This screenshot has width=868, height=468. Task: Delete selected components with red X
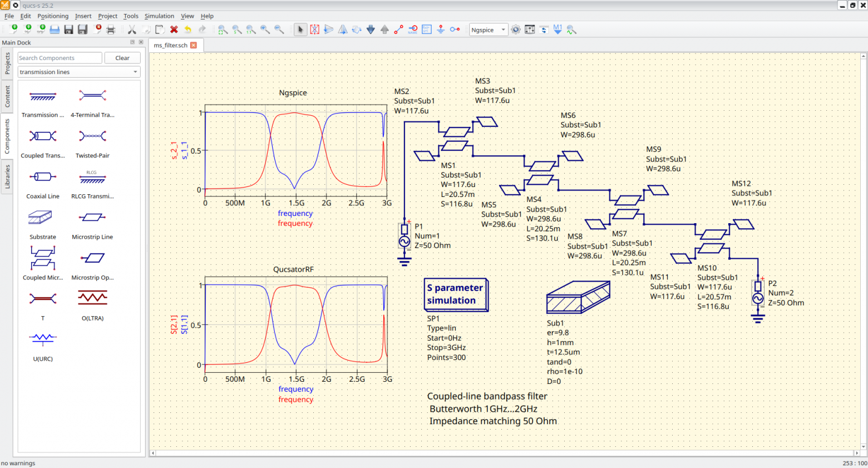[x=174, y=29]
